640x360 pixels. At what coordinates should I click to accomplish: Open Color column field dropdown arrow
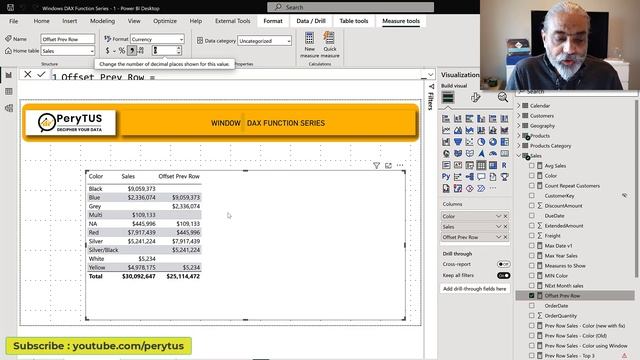pyautogui.click(x=498, y=216)
